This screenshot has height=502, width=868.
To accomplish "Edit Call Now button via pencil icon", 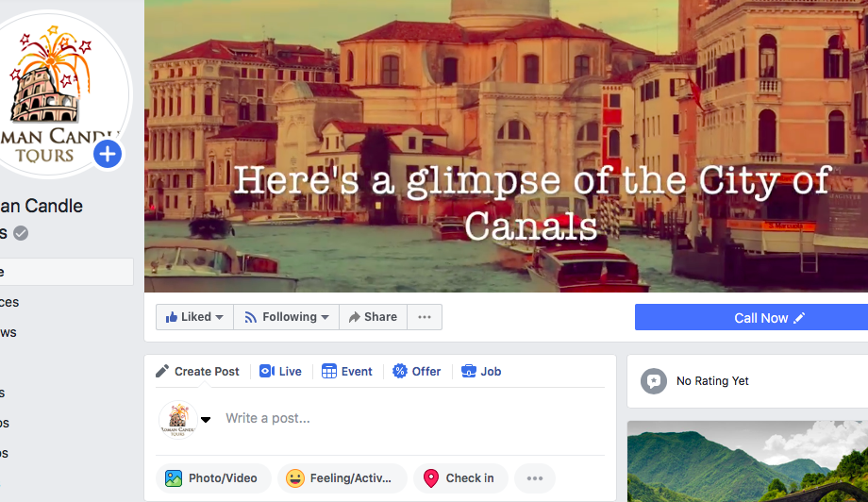I will click(799, 318).
